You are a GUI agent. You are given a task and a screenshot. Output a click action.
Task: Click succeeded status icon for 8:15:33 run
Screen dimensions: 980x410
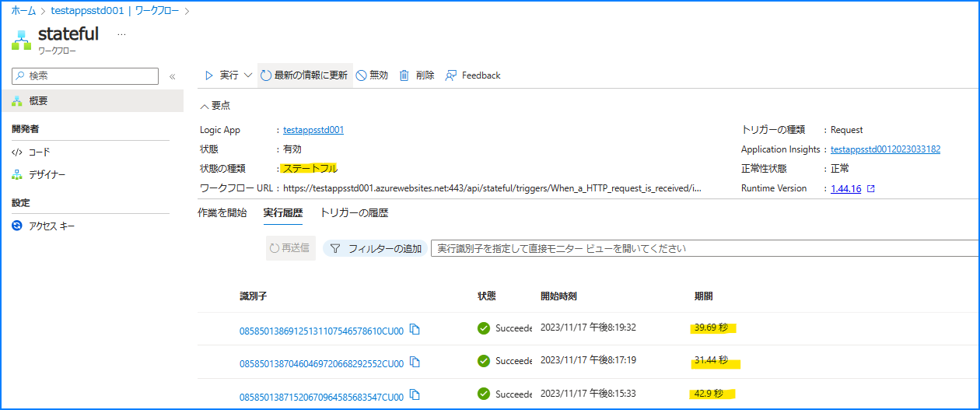[x=484, y=394]
